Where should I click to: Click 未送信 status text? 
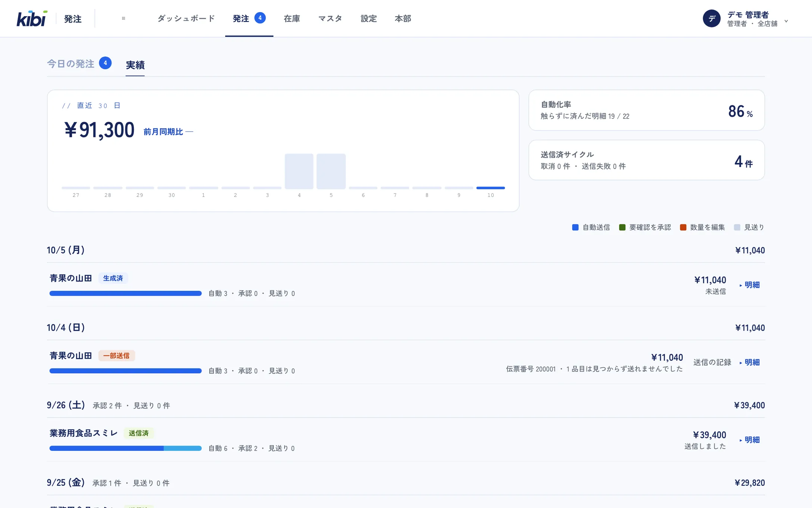pyautogui.click(x=715, y=292)
